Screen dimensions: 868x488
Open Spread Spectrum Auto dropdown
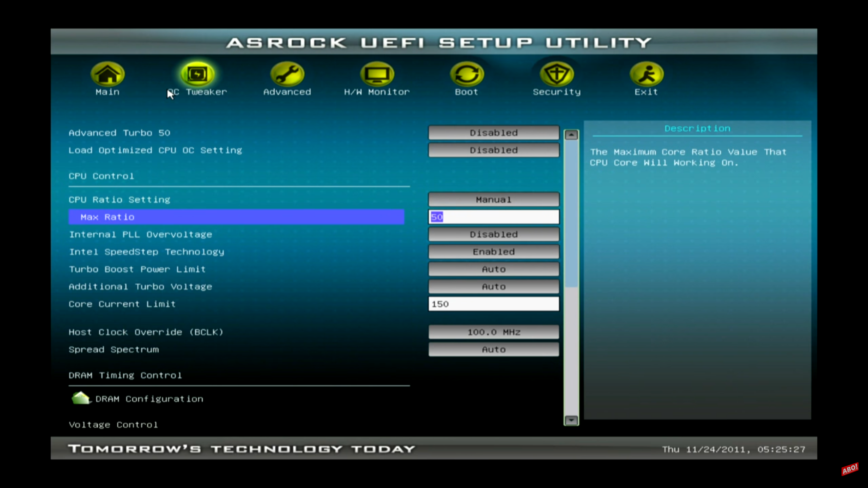493,349
